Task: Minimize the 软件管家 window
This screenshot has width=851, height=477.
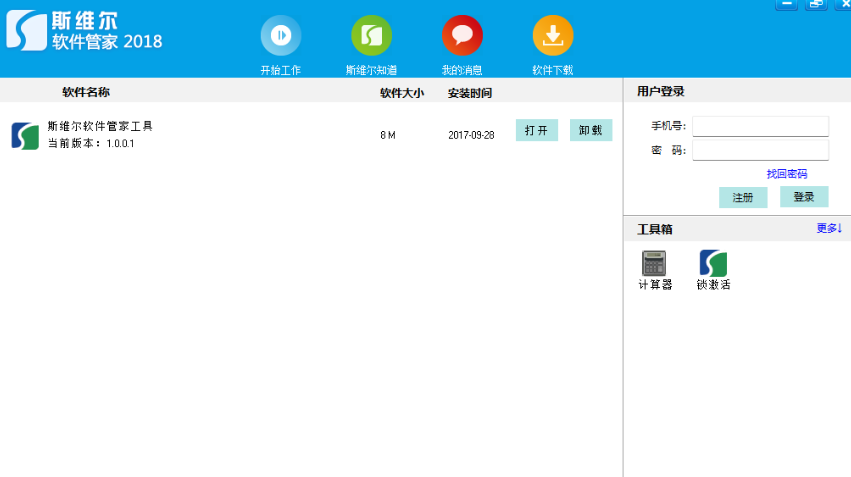Action: point(786,4)
